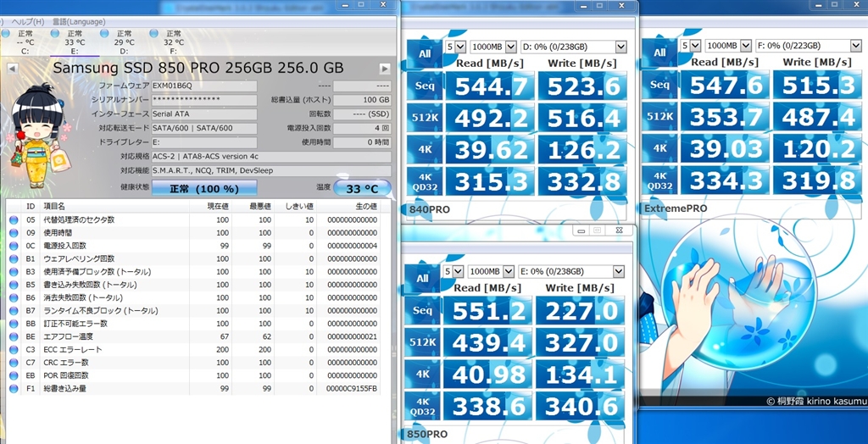Image resolution: width=868 pixels, height=444 pixels.
Task: Run Seq test in the ExtremePRO window
Action: click(x=659, y=85)
